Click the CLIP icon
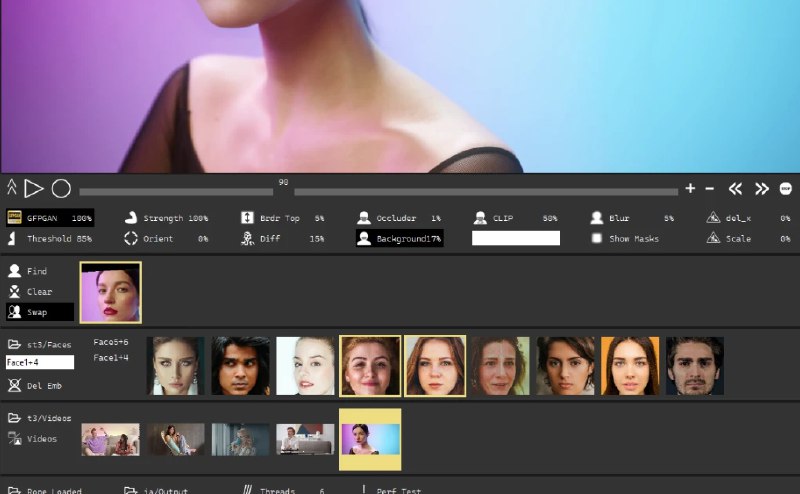Screen dimensions: 800x494 480,218
